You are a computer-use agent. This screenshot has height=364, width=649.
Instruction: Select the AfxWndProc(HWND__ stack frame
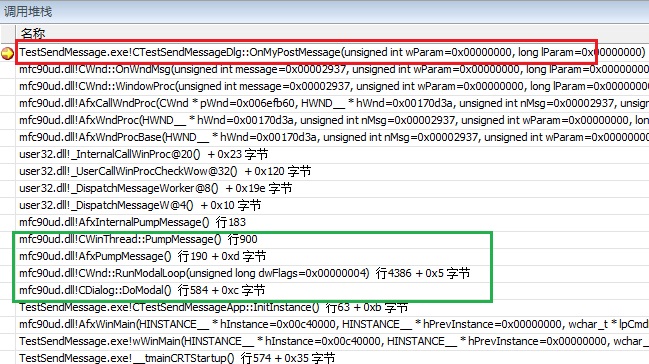[334, 120]
